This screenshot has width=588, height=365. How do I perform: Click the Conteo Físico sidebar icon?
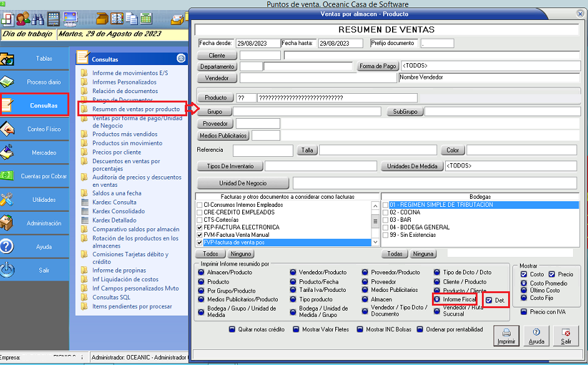pyautogui.click(x=7, y=129)
